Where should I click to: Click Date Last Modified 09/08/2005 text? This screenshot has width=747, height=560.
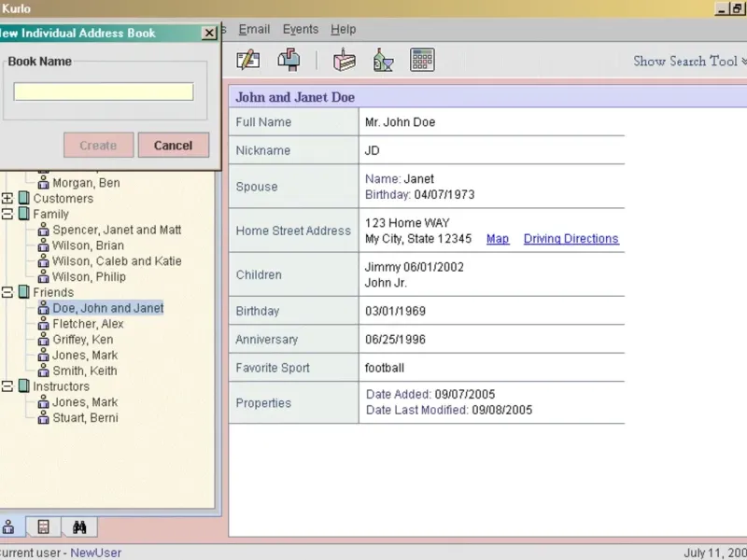tap(449, 410)
